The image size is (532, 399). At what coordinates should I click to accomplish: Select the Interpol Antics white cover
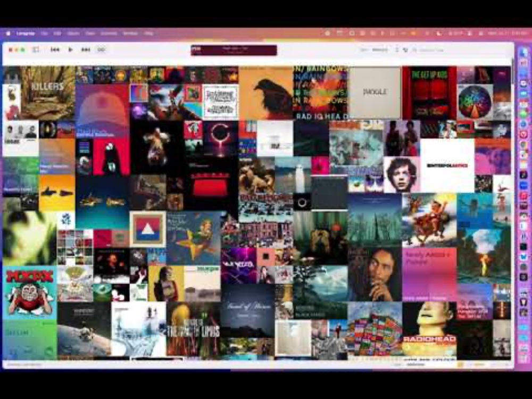pos(447,165)
